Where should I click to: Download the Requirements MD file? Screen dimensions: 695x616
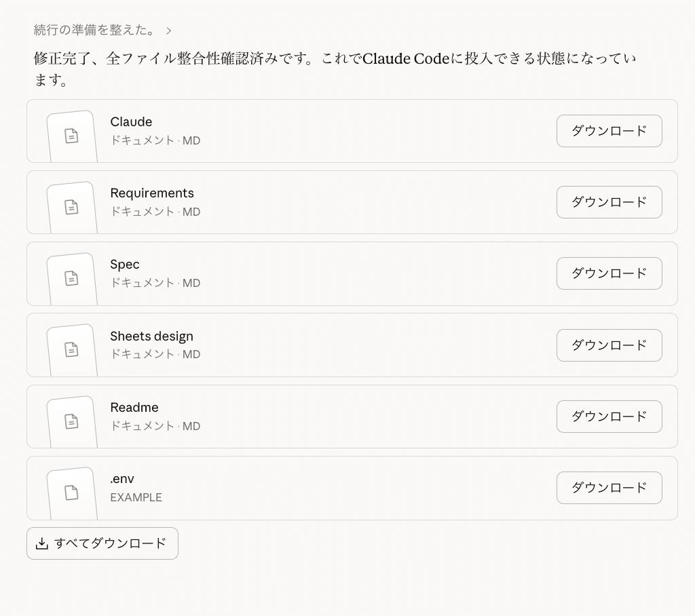pos(609,202)
